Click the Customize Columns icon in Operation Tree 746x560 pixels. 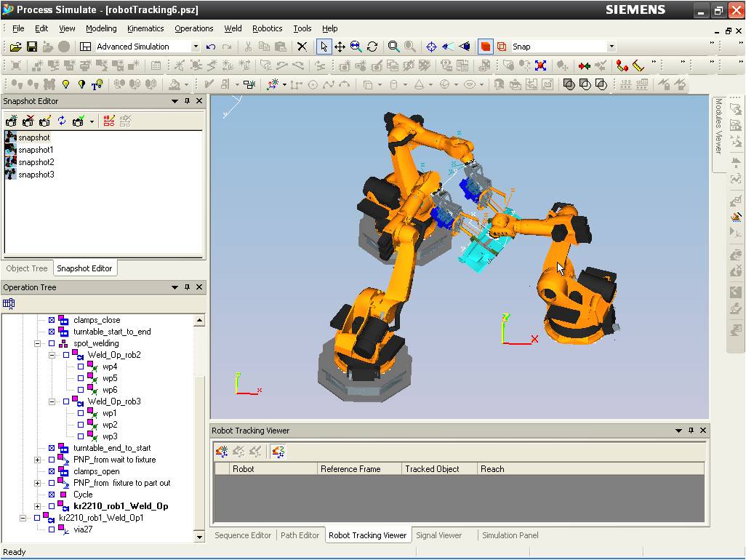9,303
